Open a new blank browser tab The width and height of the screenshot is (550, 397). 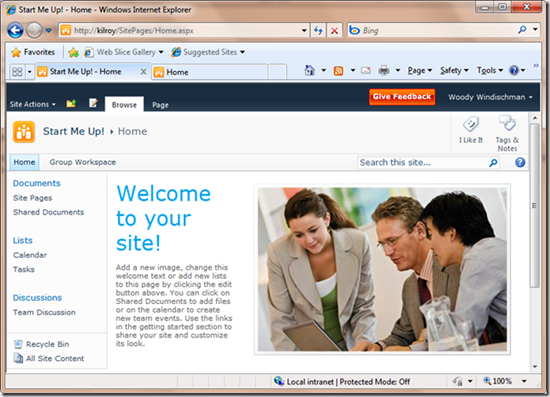point(277,72)
